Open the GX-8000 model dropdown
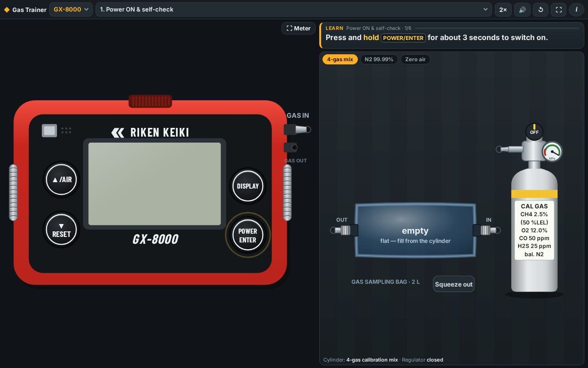 click(71, 9)
